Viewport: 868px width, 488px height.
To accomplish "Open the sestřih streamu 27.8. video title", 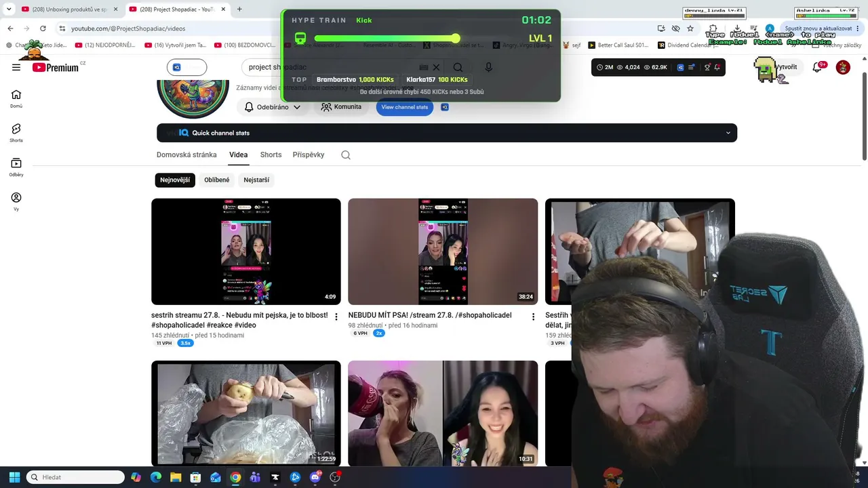I will click(x=239, y=320).
